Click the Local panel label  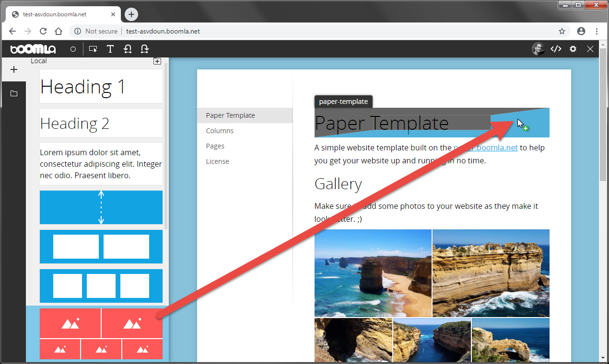39,61
